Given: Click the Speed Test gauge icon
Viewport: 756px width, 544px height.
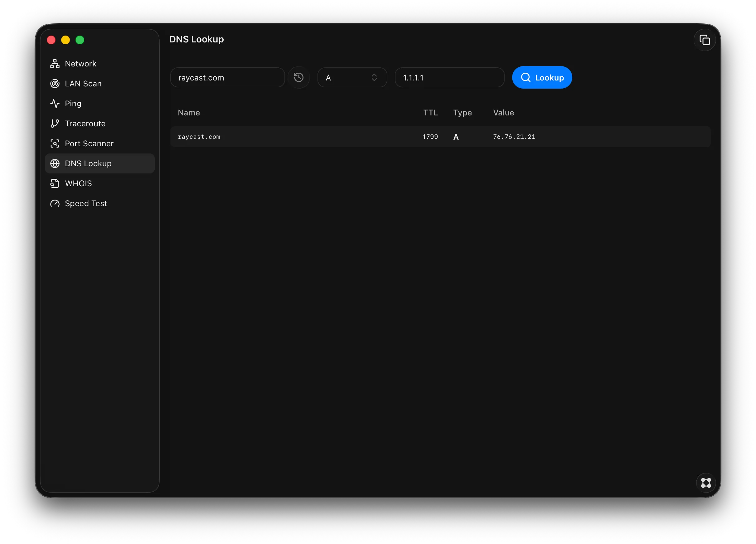Looking at the screenshot, I should [x=55, y=204].
